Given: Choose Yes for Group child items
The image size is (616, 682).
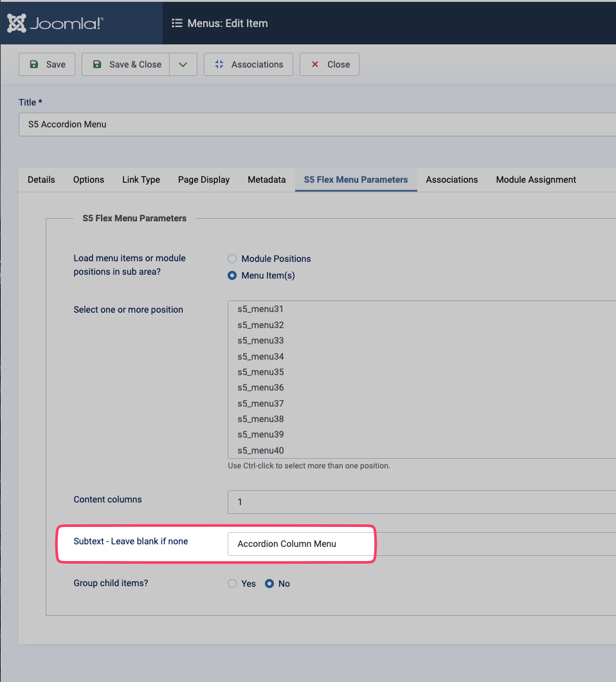Looking at the screenshot, I should [232, 584].
